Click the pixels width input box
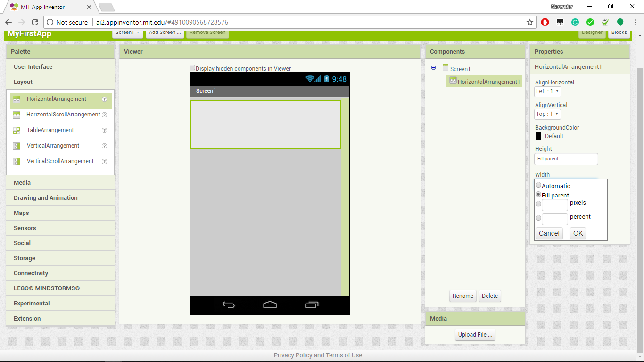The image size is (644, 362). click(555, 205)
